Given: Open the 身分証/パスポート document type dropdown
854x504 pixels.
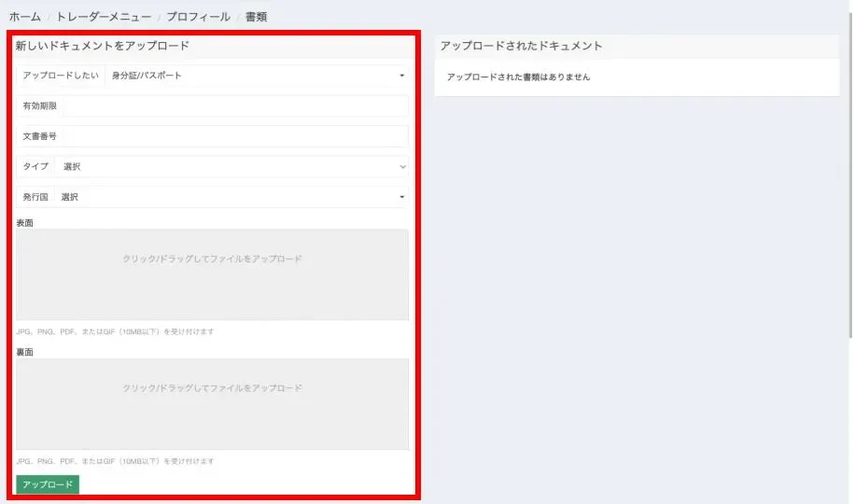Looking at the screenshot, I should 257,76.
